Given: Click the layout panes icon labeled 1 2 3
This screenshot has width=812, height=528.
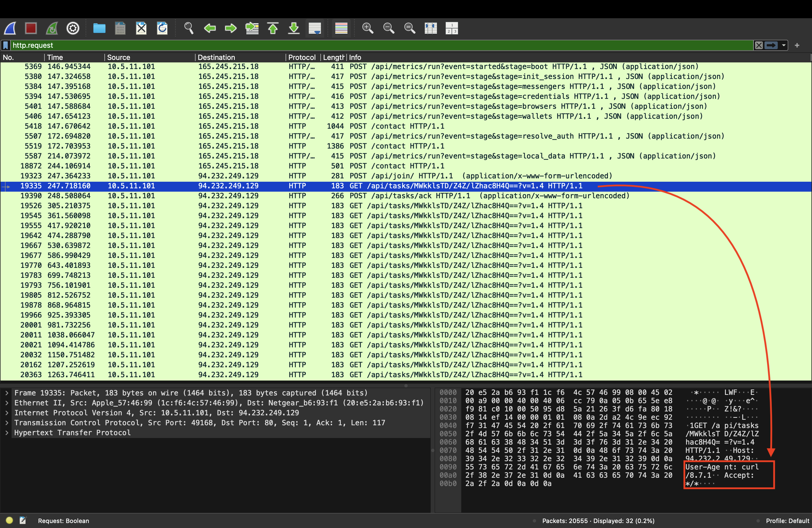Looking at the screenshot, I should [x=452, y=28].
